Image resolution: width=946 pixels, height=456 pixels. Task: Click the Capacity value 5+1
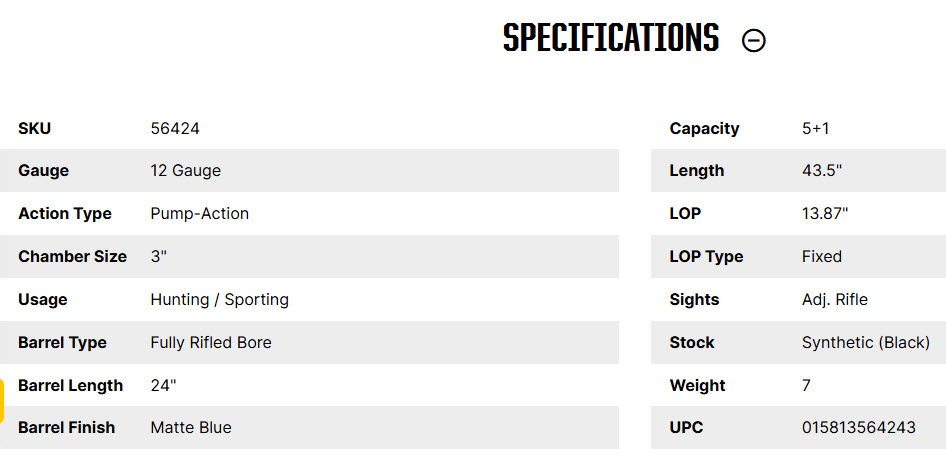click(816, 128)
